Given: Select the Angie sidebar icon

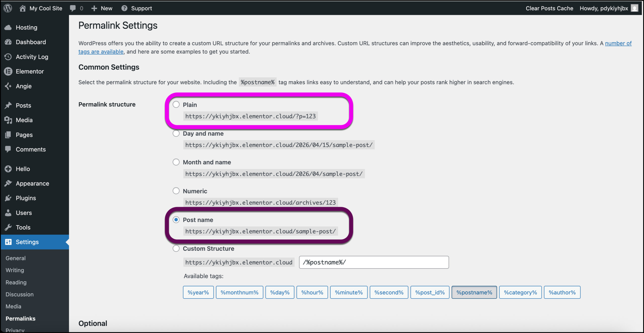Looking at the screenshot, I should tap(8, 86).
